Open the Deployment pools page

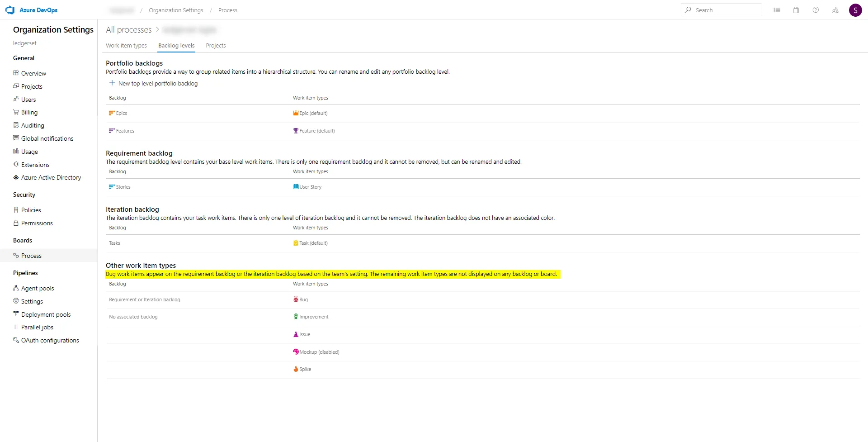click(46, 314)
